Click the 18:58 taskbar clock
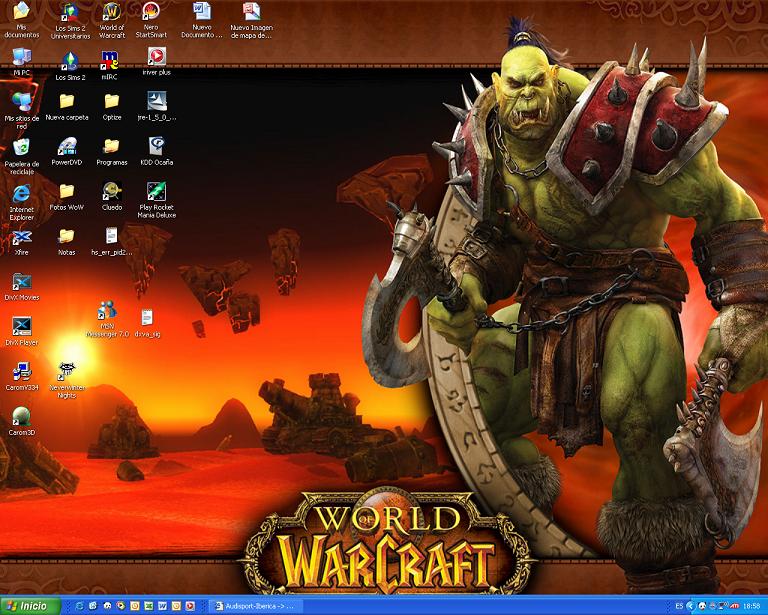The width and height of the screenshot is (768, 615). pyautogui.click(x=751, y=606)
